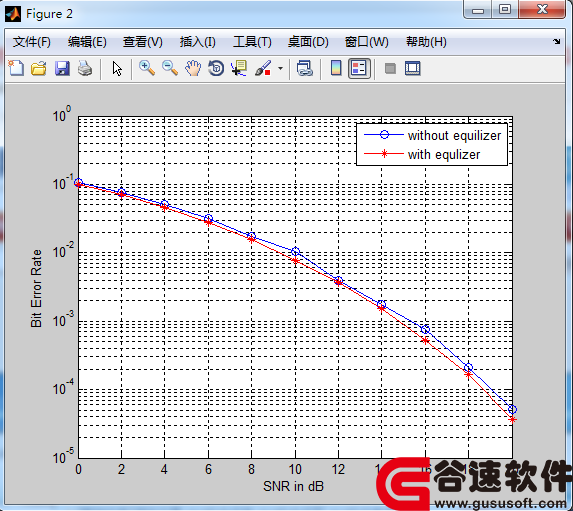This screenshot has width=573, height=511.
Task: Save the figure with floppy disk icon
Action: [x=62, y=68]
